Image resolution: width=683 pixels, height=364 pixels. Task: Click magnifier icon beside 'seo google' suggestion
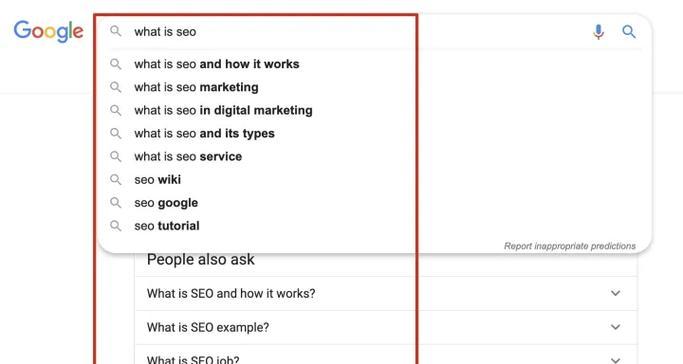click(115, 202)
